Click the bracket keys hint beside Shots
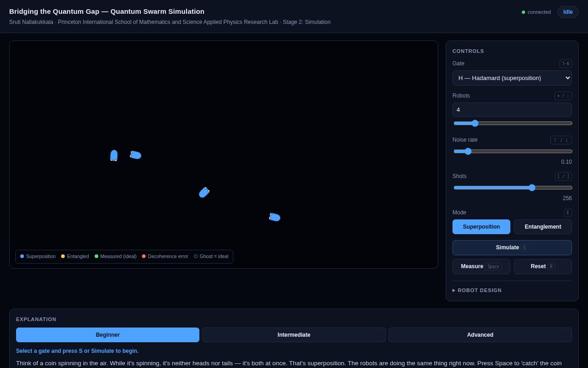The image size is (588, 368). (x=563, y=176)
